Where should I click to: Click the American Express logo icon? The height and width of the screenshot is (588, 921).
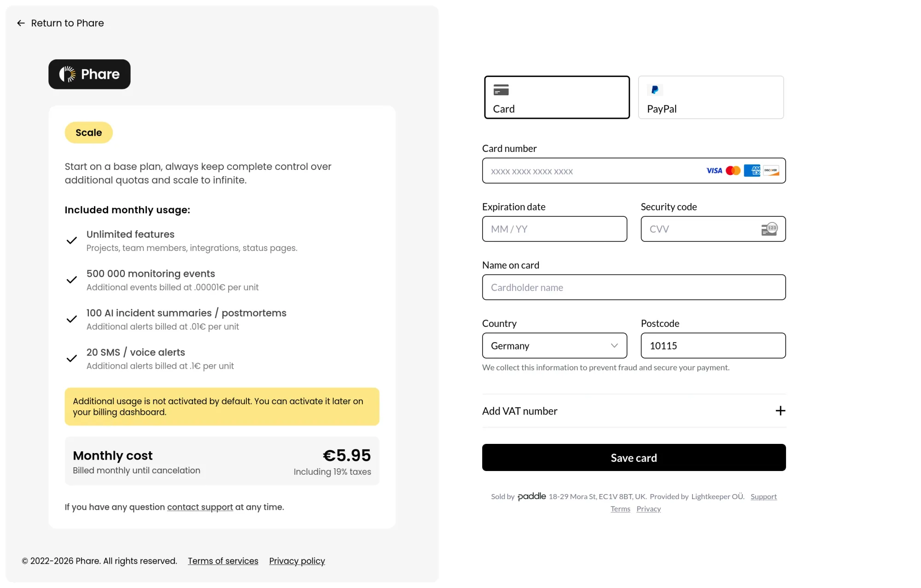pyautogui.click(x=752, y=171)
